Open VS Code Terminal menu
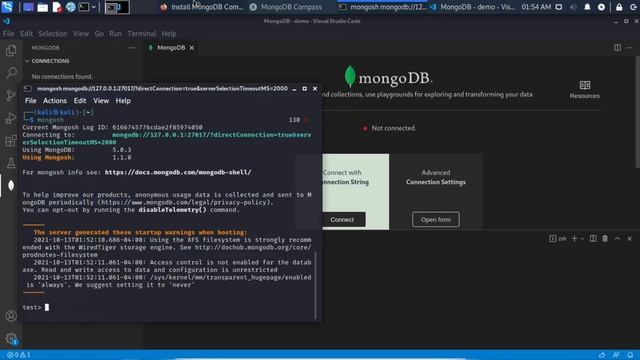The width and height of the screenshot is (640, 360). click(x=142, y=33)
